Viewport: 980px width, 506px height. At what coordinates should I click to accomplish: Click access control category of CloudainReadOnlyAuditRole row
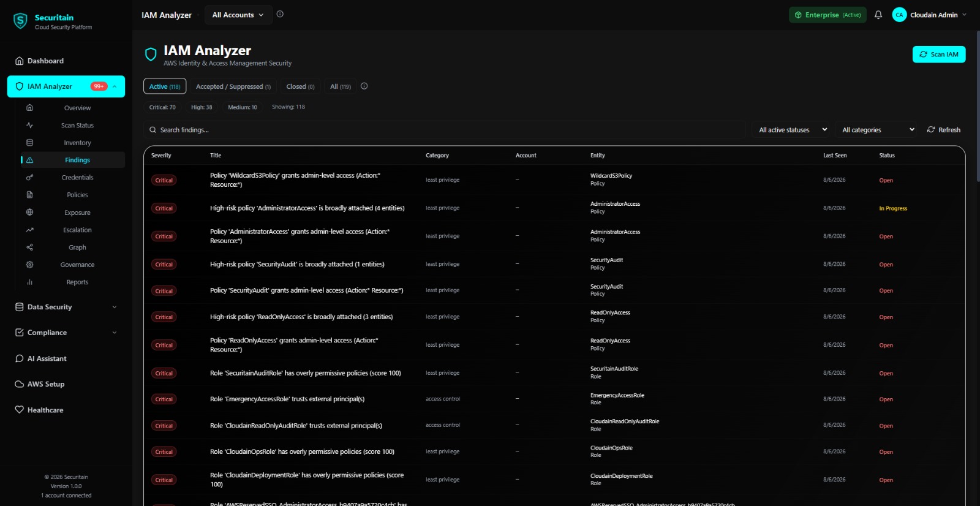pos(443,425)
